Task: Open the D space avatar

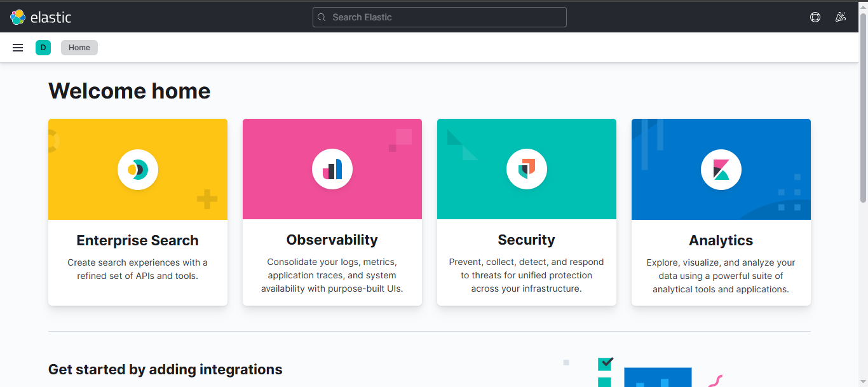Action: pos(43,48)
